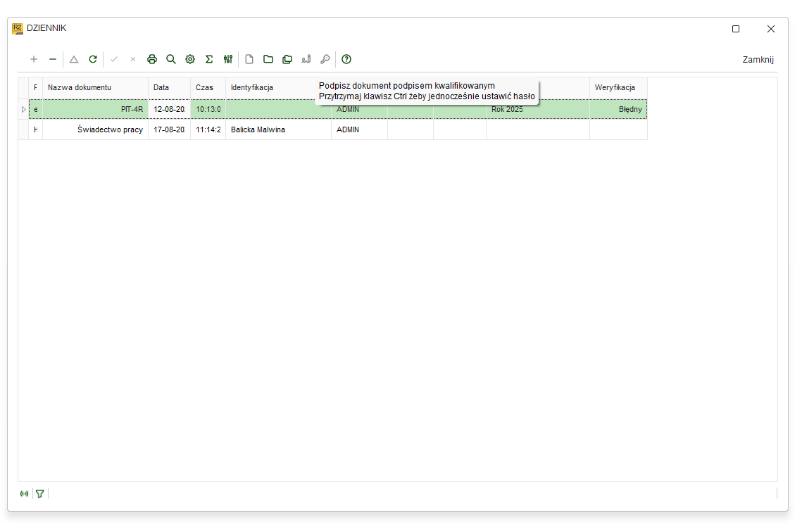Click ADMIN in the Świadectwo pracy row
802x532 pixels.
pos(359,129)
